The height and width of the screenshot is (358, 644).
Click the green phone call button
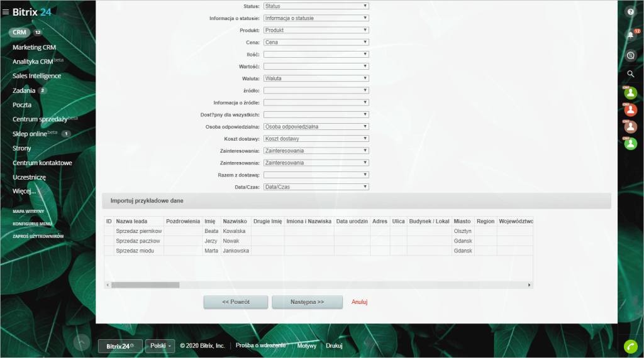(631, 346)
